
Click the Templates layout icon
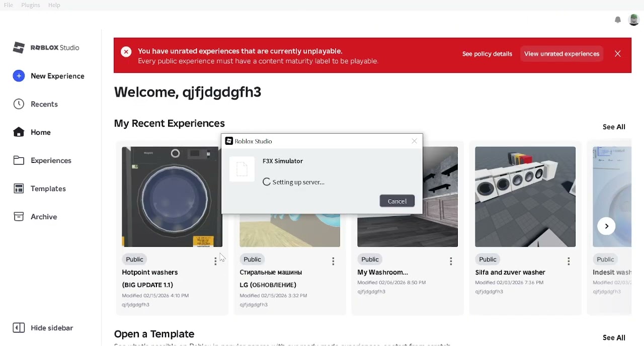[19, 189]
